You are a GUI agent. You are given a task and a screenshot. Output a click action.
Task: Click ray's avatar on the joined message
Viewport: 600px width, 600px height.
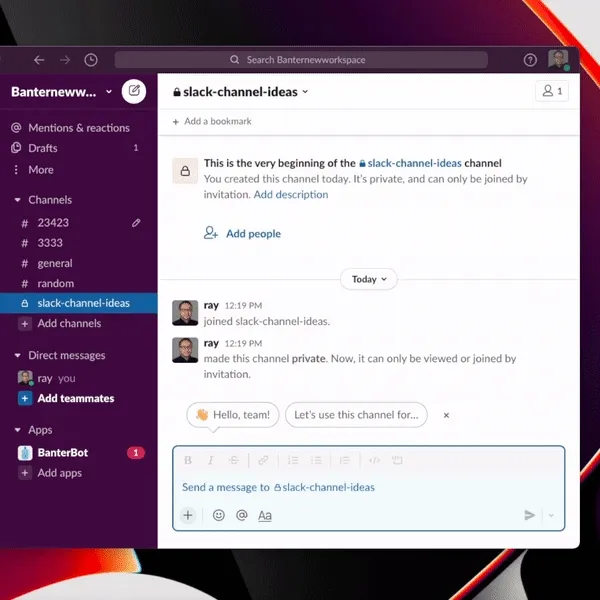point(185,313)
